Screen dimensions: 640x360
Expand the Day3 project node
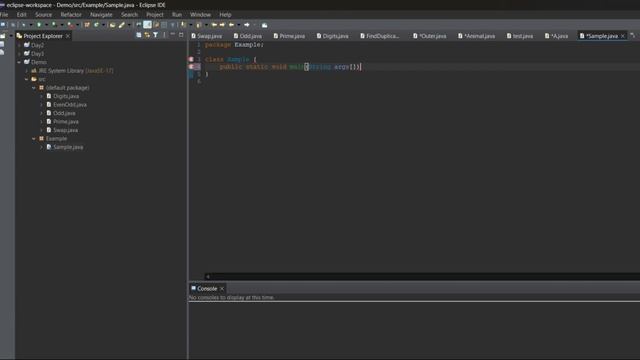19,53
